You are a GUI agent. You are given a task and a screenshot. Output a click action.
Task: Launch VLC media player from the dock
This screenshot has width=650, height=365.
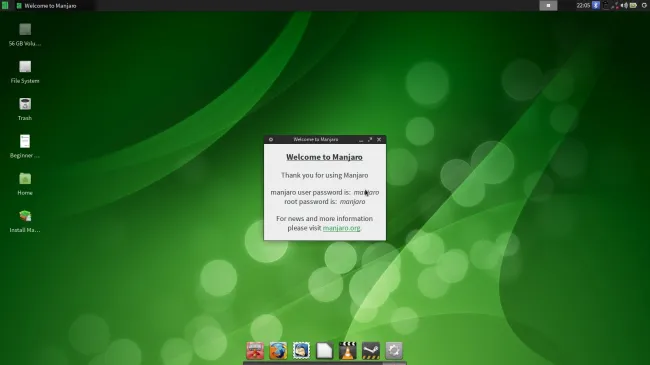click(347, 350)
